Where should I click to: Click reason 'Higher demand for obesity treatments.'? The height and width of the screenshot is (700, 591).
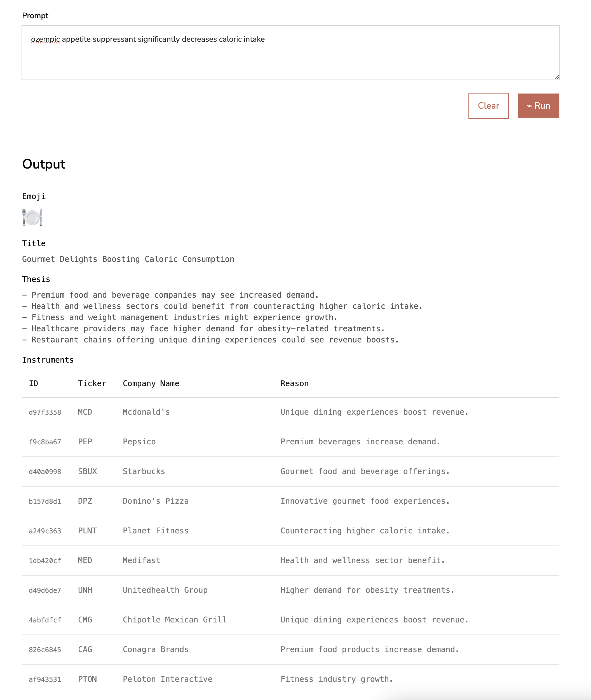pyautogui.click(x=367, y=590)
